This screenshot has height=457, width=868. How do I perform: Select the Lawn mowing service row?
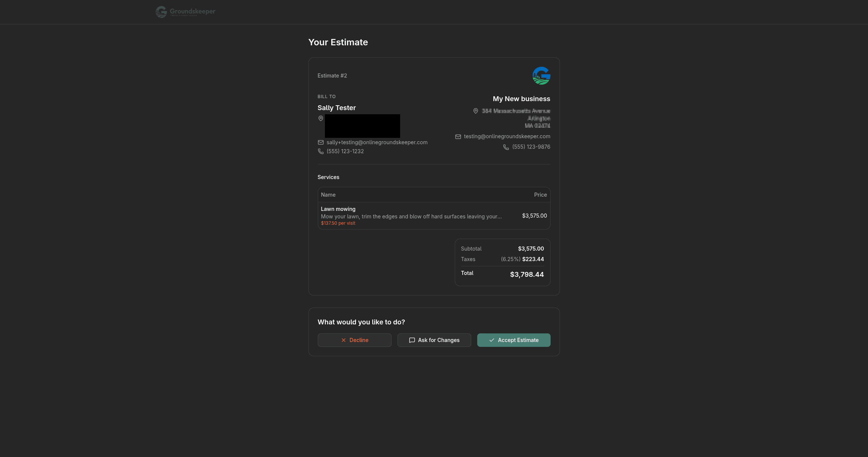434,216
